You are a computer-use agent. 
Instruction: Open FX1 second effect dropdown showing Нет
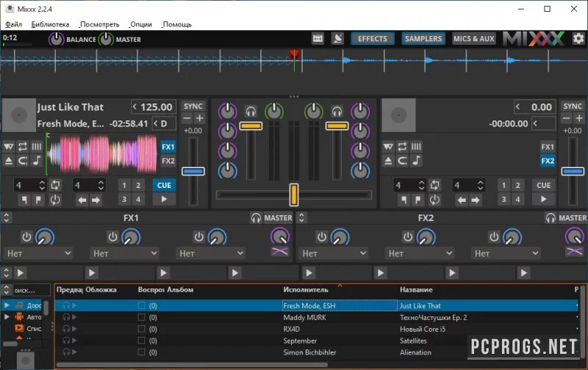click(124, 253)
